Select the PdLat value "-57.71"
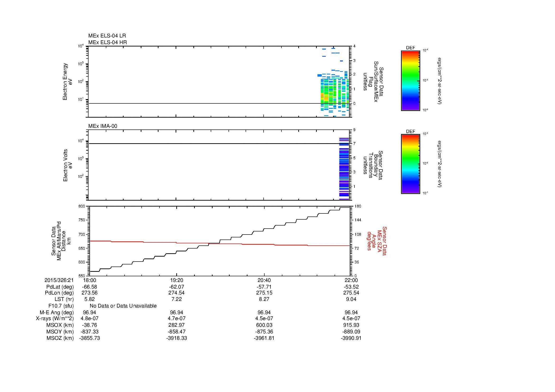 click(x=264, y=287)
